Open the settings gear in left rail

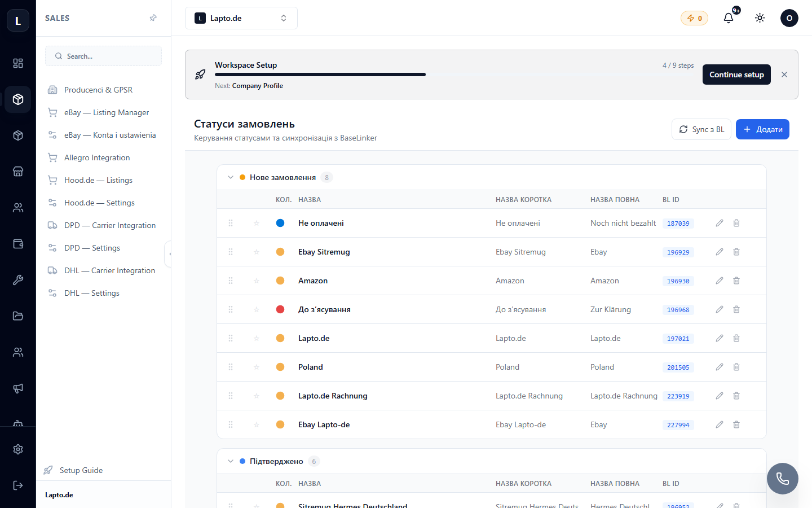tap(18, 449)
